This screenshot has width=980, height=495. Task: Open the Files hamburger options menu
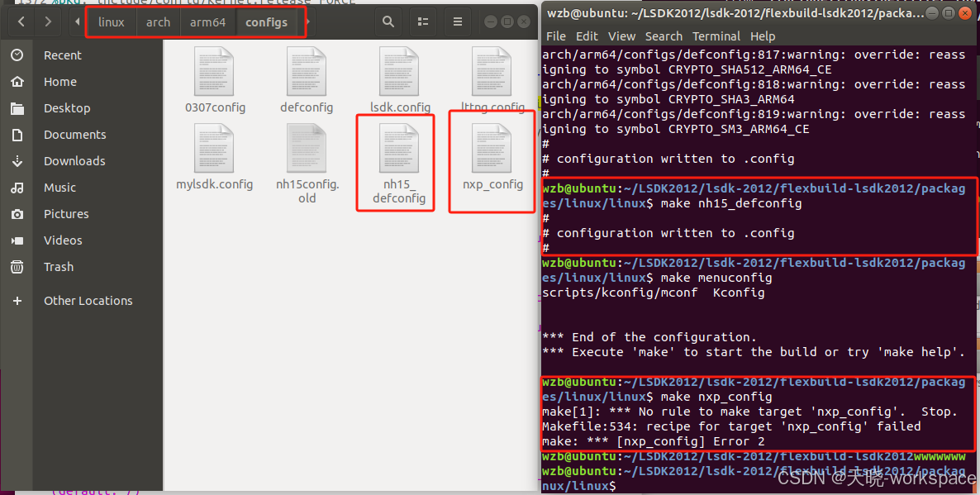coord(458,22)
